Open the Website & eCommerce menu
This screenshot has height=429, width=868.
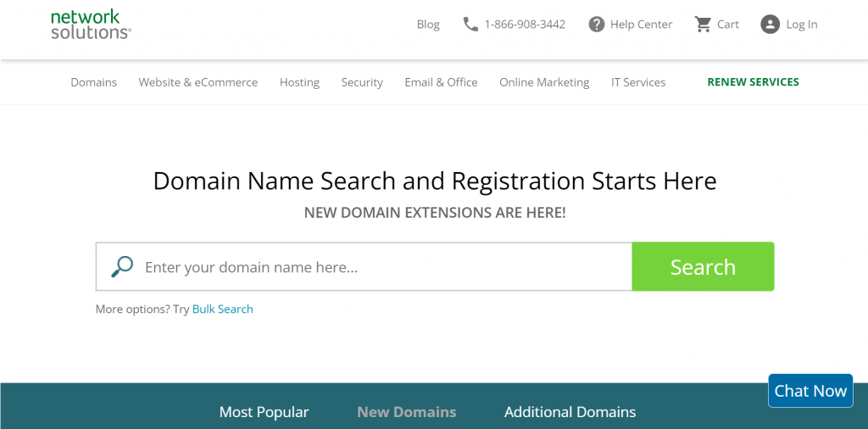(198, 82)
